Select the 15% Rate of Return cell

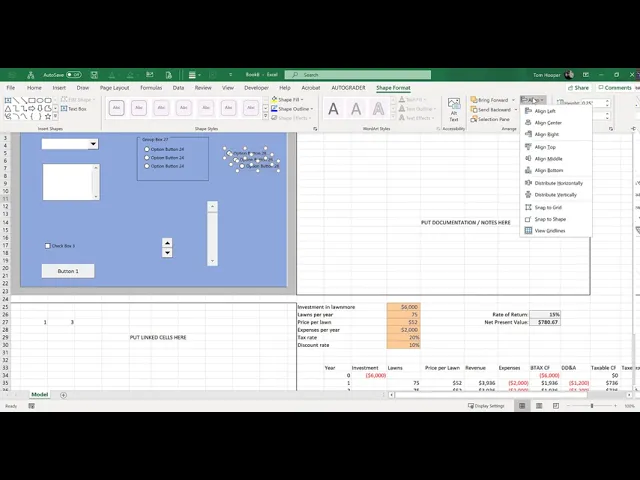(x=545, y=314)
